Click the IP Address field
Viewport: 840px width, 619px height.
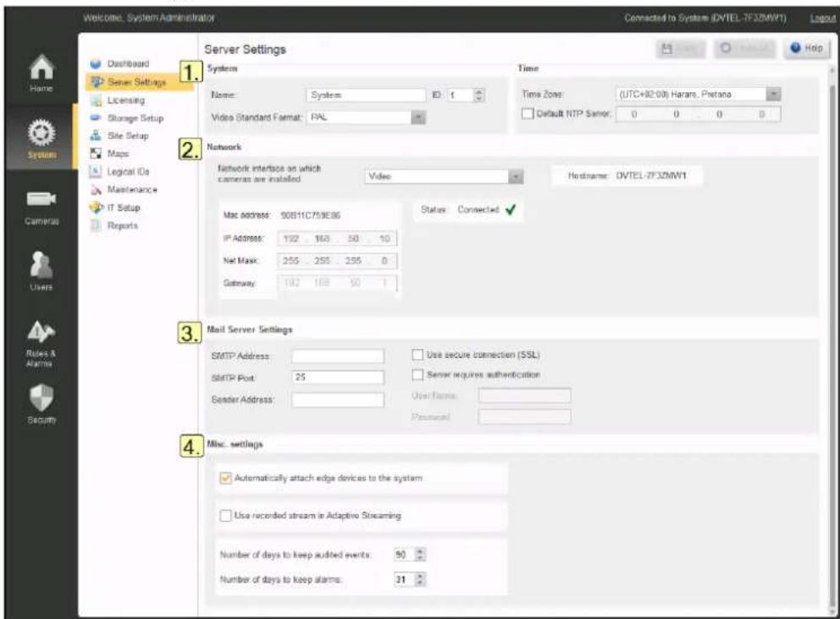[x=338, y=239]
